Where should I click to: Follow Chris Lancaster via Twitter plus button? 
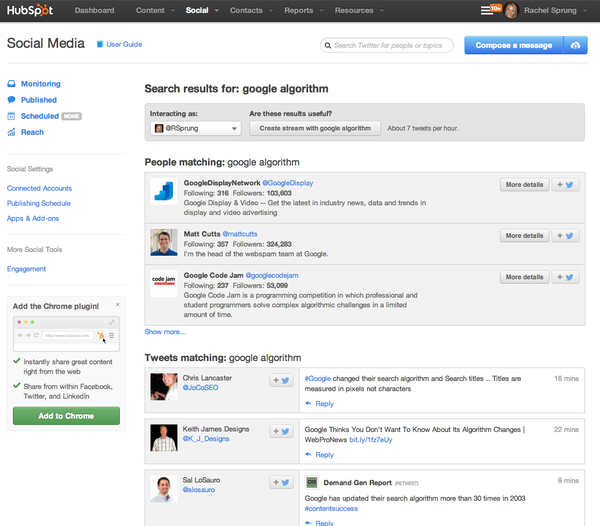[281, 380]
